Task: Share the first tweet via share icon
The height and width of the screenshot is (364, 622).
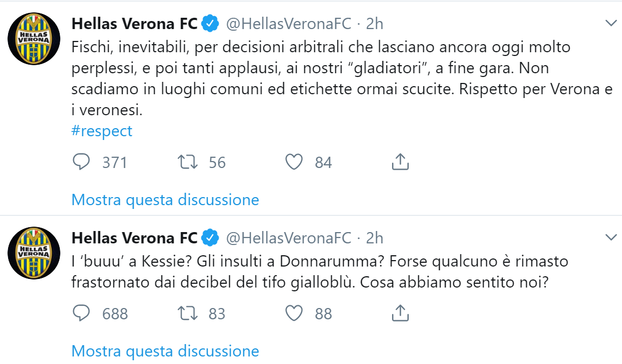Action: (399, 162)
